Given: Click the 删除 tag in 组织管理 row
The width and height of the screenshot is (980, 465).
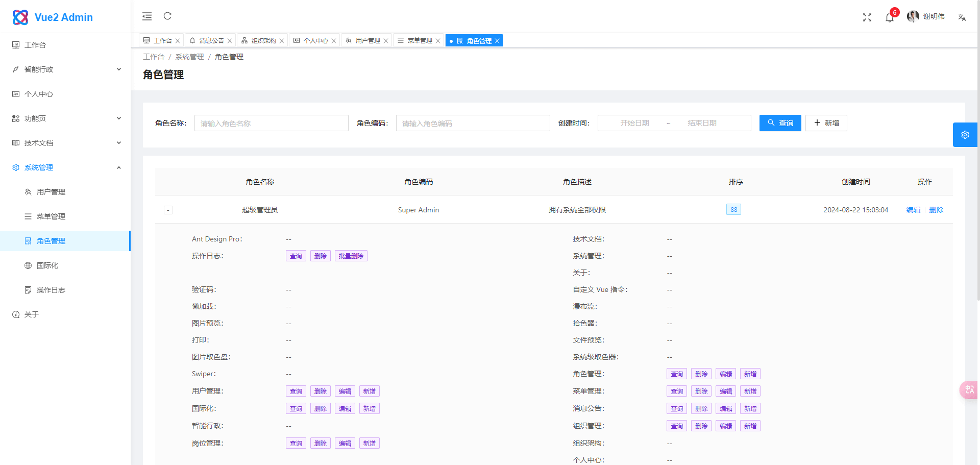Looking at the screenshot, I should tap(701, 426).
